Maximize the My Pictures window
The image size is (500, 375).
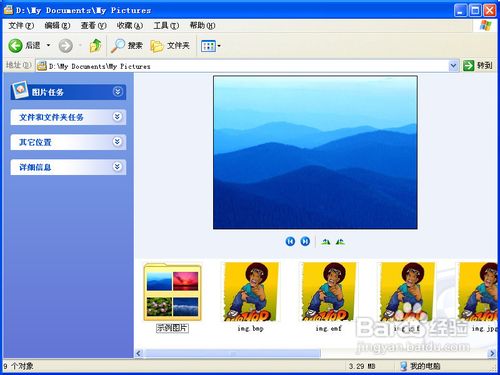pyautogui.click(x=475, y=10)
